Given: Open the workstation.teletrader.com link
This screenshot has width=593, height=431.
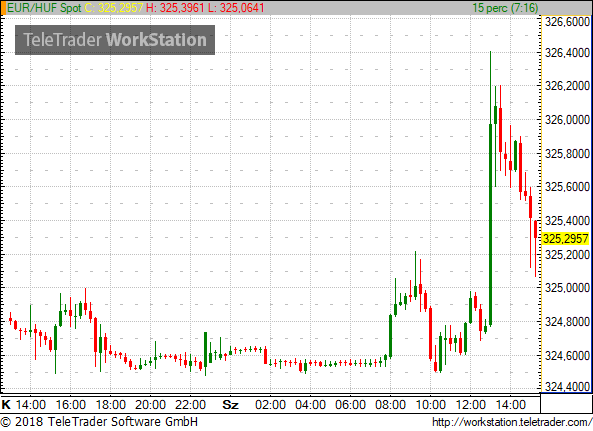Looking at the screenshot, I should coord(512,422).
